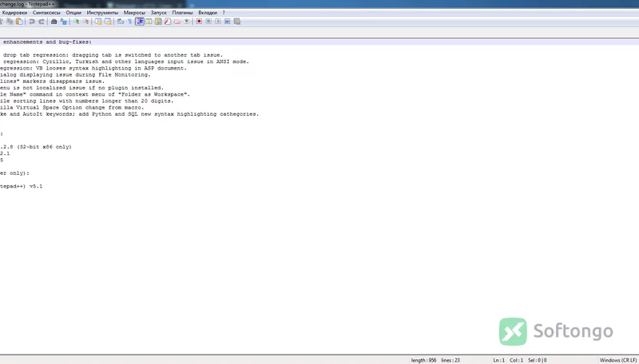This screenshot has width=639, height=364.
Task: Click 'Col : 1' in status bar
Action: (516, 360)
